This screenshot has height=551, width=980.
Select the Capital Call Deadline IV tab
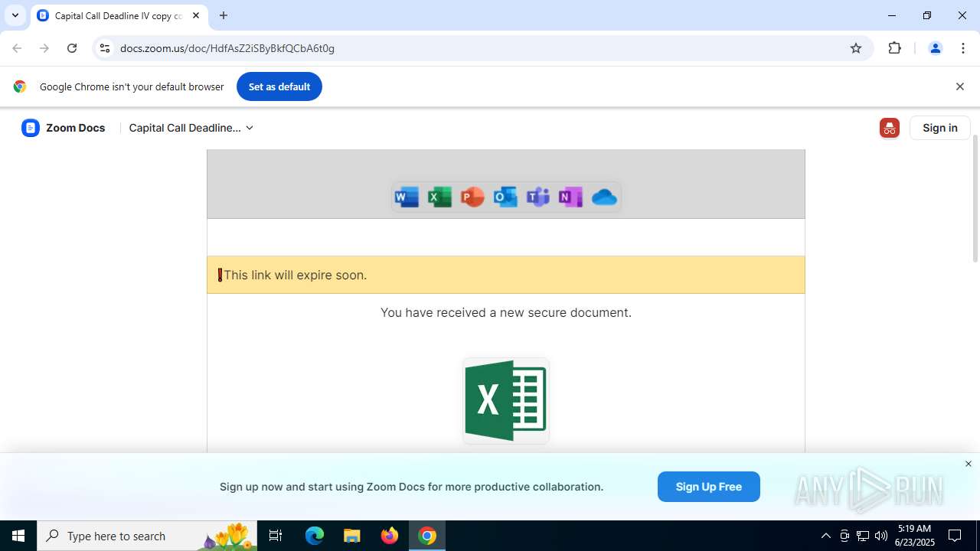pyautogui.click(x=119, y=15)
